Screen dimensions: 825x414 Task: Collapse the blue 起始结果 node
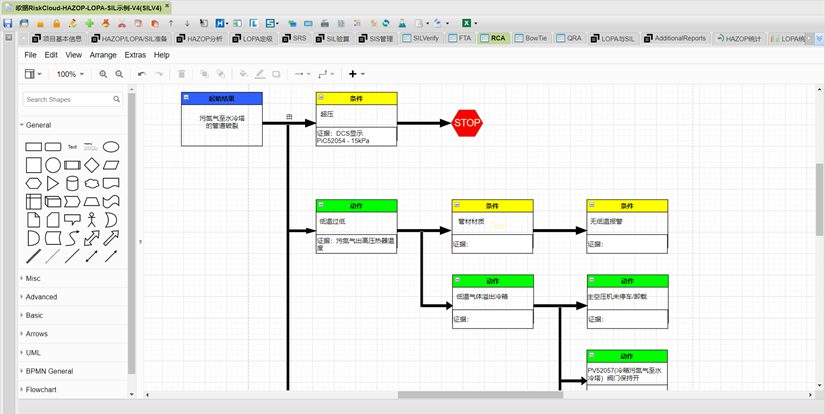click(x=187, y=98)
